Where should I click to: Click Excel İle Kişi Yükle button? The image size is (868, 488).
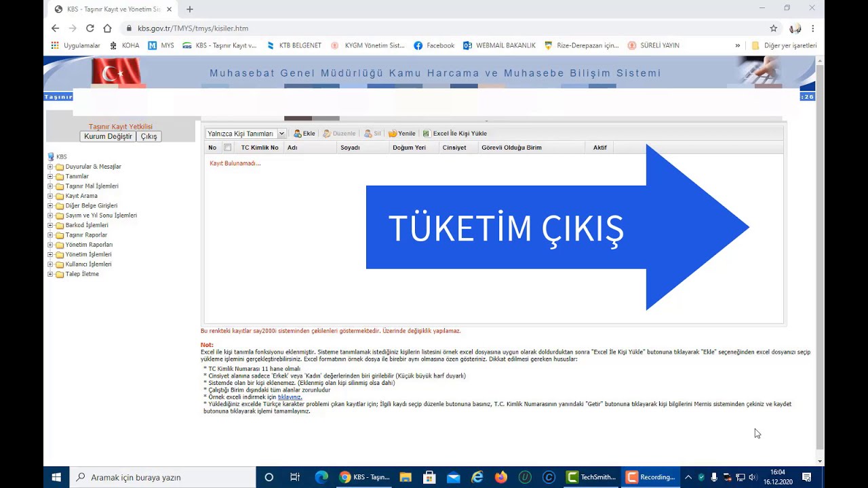[454, 134]
